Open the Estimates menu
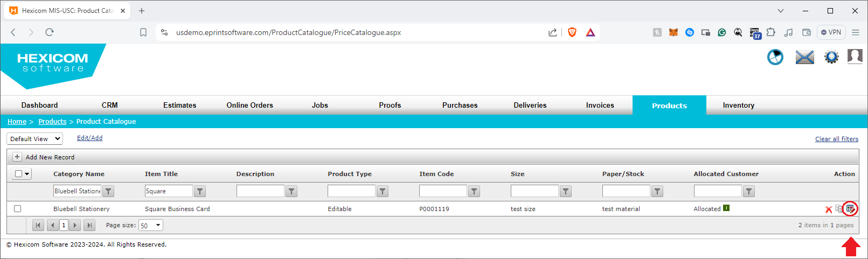 (x=180, y=105)
